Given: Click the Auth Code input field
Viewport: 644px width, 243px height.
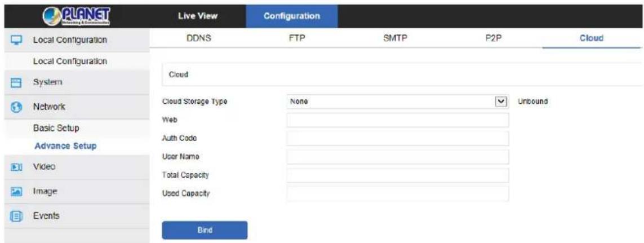Looking at the screenshot, I should click(398, 139).
